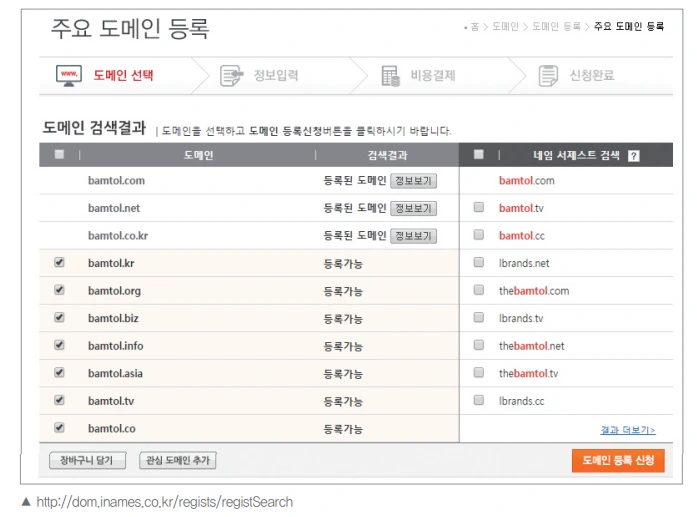Click 정보보기 button for bamtol.co.kr

click(x=413, y=236)
